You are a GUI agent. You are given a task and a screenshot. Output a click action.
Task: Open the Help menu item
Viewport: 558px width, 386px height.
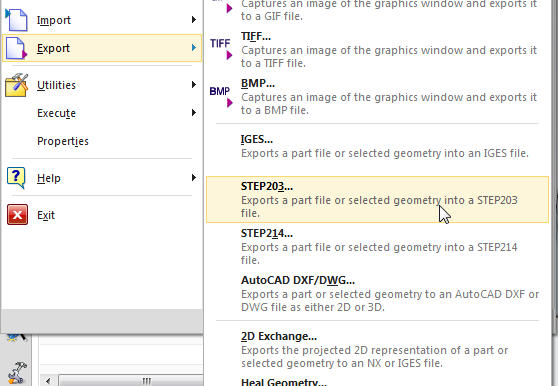point(102,178)
